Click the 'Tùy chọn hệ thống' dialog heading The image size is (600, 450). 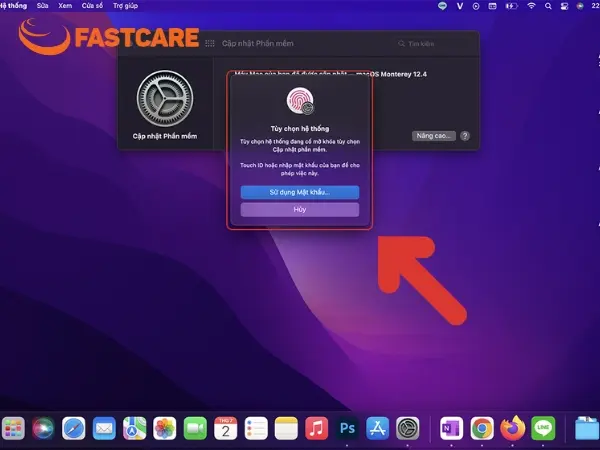click(x=300, y=129)
